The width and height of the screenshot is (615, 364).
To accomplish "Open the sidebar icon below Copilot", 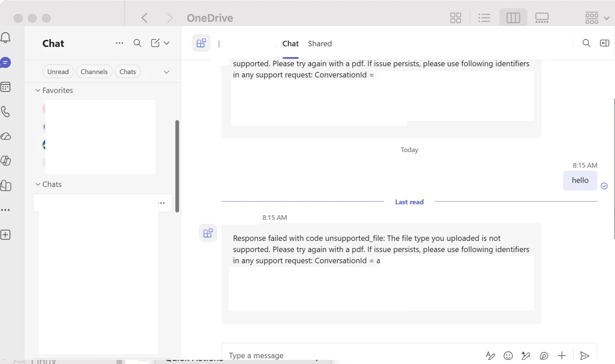I will (6, 185).
